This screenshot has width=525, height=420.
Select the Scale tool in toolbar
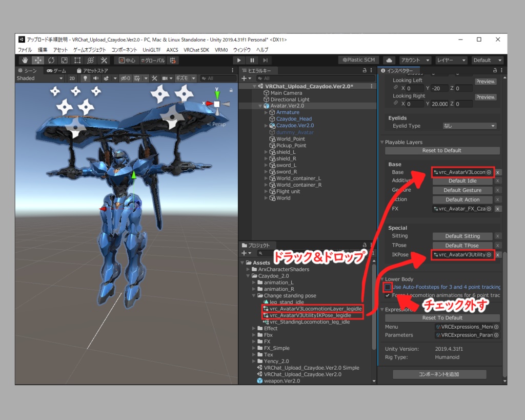64,61
